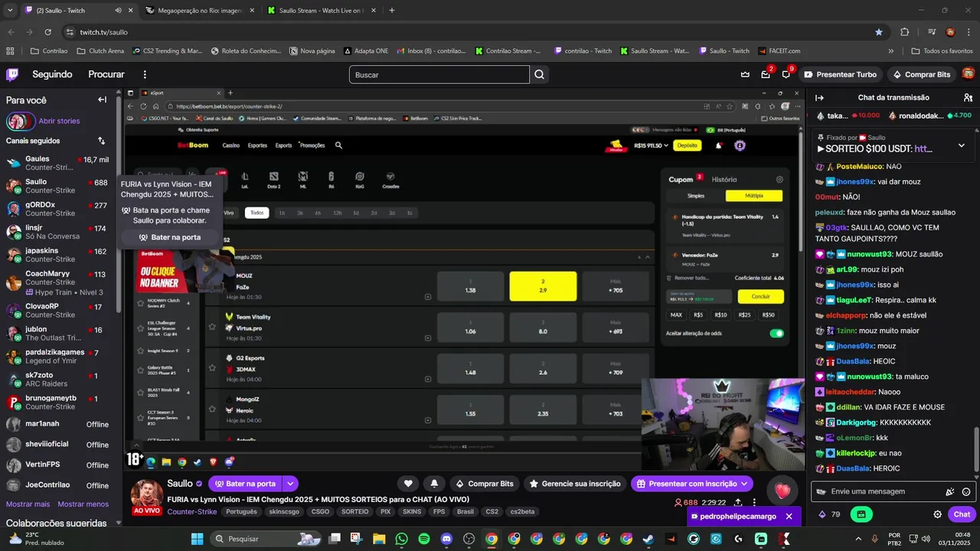The width and height of the screenshot is (980, 551).
Task: Go to the Twitch home logo
Action: tap(12, 74)
